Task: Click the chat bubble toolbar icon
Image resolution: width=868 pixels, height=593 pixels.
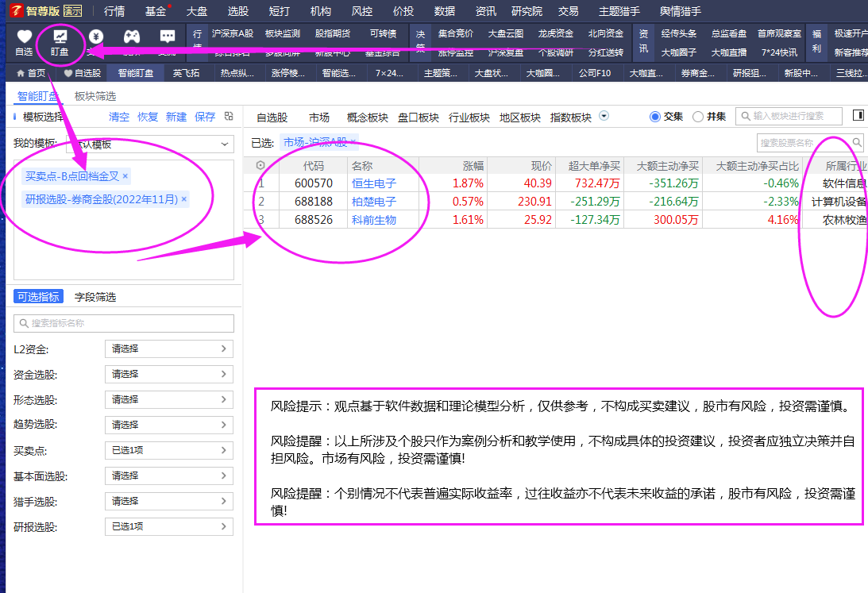Action: click(x=168, y=37)
